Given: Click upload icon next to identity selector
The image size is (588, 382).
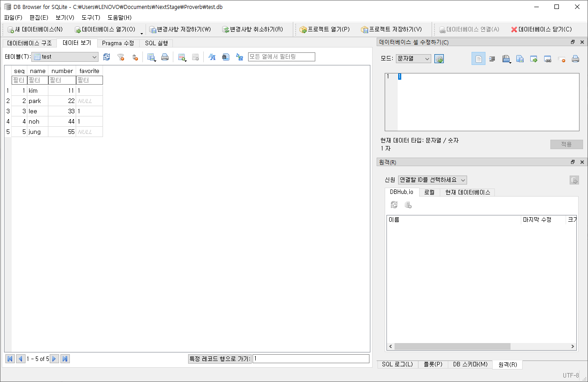Looking at the screenshot, I should (574, 180).
